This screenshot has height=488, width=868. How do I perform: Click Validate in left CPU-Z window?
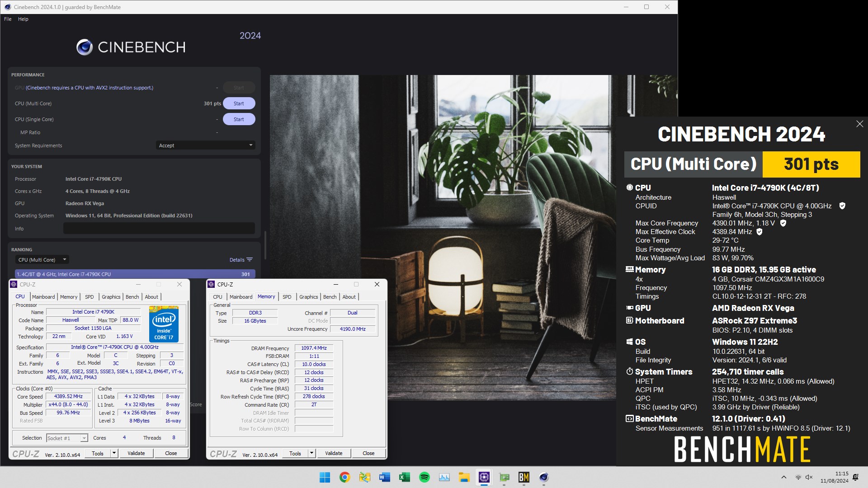pos(136,453)
